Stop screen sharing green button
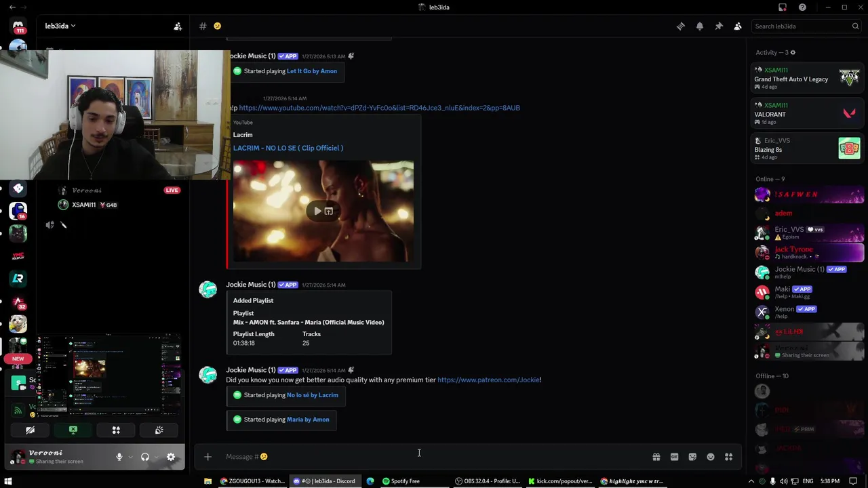Viewport: 868px width, 488px height. pyautogui.click(x=73, y=430)
